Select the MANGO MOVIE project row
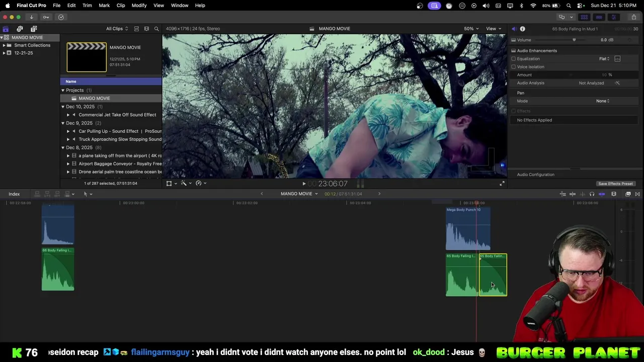Image resolution: width=644 pixels, height=362 pixels. click(111, 99)
